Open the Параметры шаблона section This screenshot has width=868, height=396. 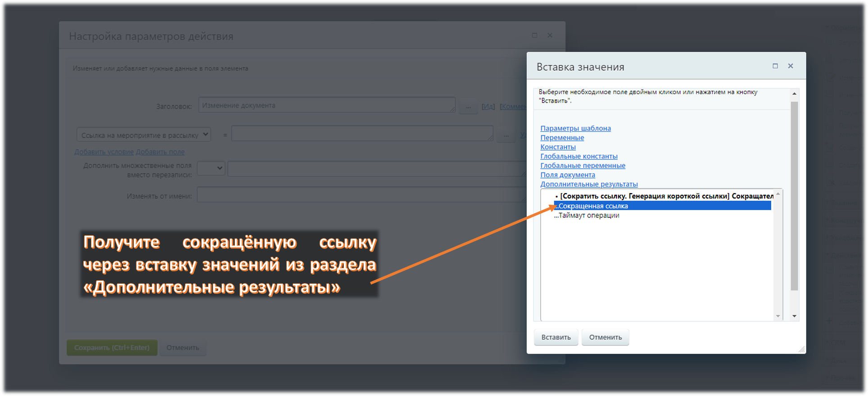pyautogui.click(x=575, y=128)
